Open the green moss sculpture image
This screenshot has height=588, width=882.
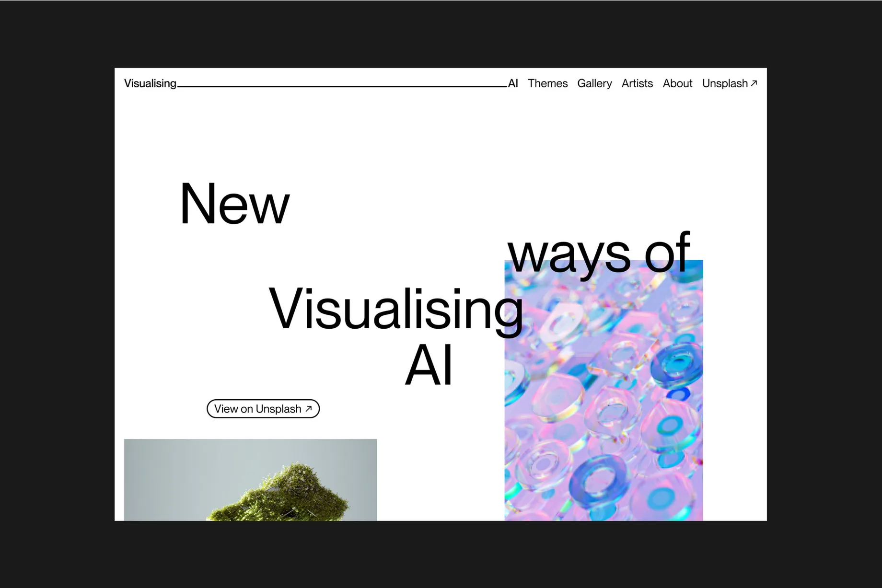[250, 480]
